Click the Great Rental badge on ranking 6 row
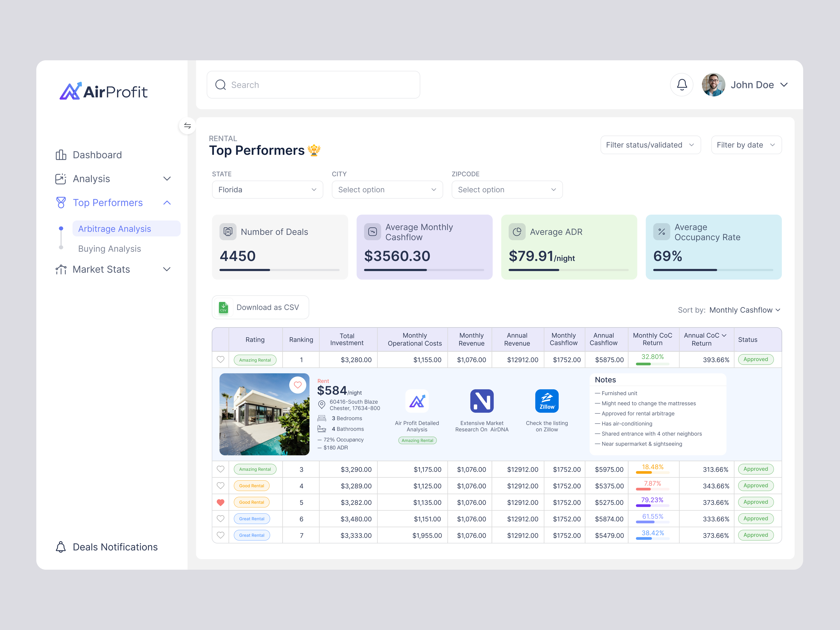The image size is (840, 630). click(x=252, y=518)
